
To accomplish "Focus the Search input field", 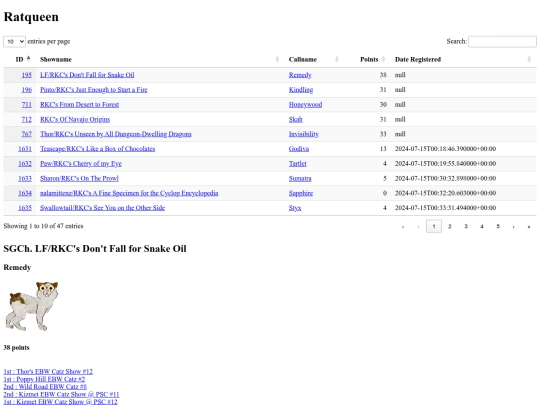I will [x=502, y=42].
